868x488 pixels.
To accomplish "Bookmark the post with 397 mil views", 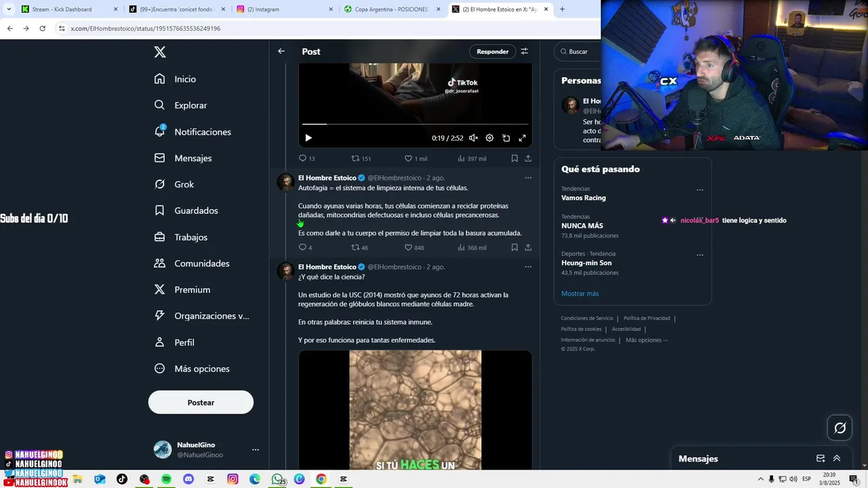I will [515, 159].
